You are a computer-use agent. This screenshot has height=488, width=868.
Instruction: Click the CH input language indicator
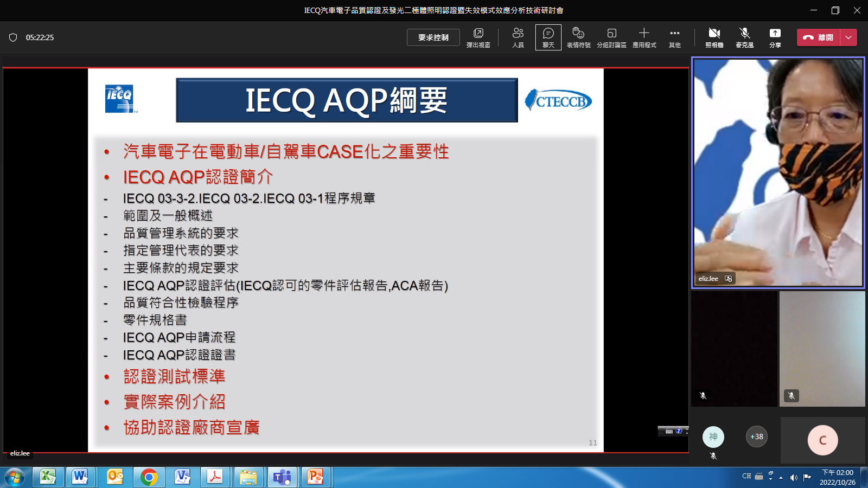(x=746, y=476)
